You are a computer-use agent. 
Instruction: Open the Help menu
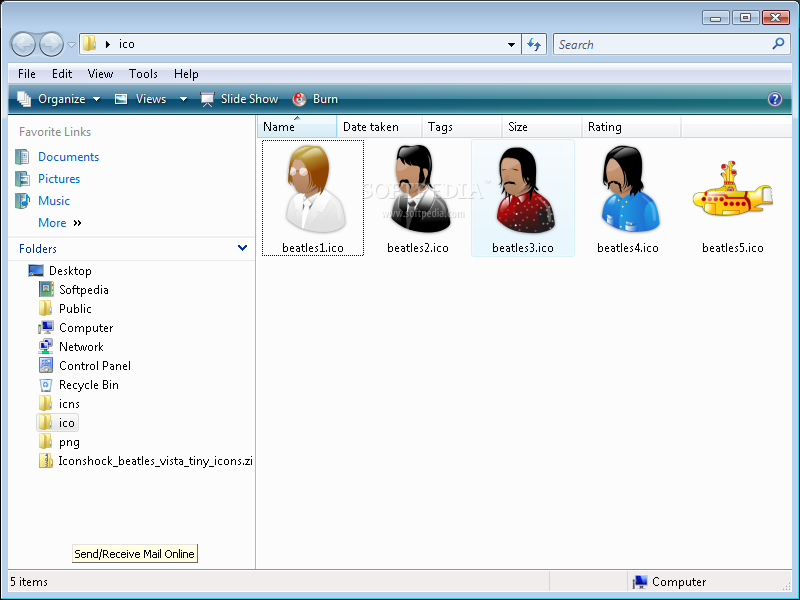point(186,74)
